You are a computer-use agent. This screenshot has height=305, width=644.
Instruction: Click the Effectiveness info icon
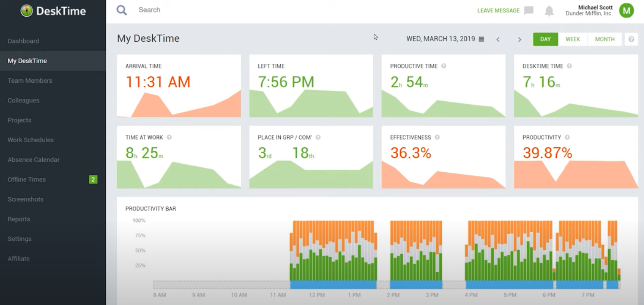pos(437,137)
